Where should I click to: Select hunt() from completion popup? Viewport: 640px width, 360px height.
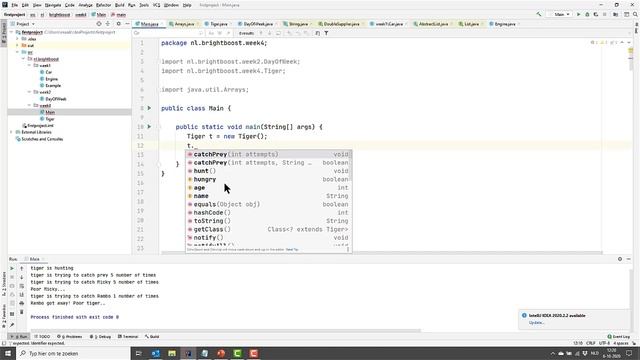(x=269, y=171)
